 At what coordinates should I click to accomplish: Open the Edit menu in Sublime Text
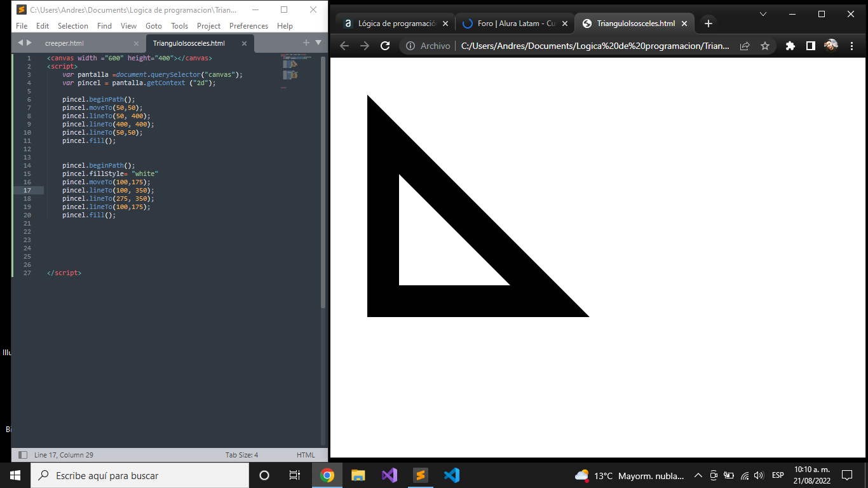click(x=43, y=26)
